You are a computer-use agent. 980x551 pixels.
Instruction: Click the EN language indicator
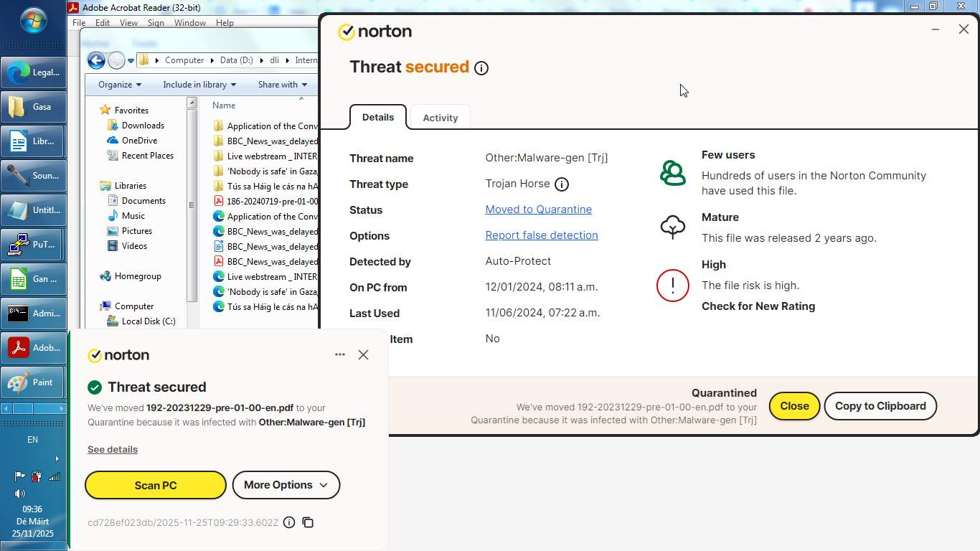tap(33, 440)
